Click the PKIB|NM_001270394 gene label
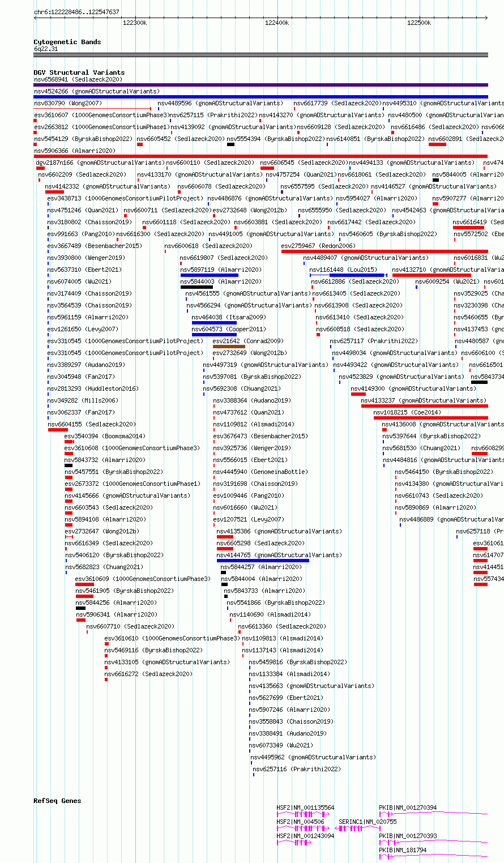504x863 pixels. 408,808
